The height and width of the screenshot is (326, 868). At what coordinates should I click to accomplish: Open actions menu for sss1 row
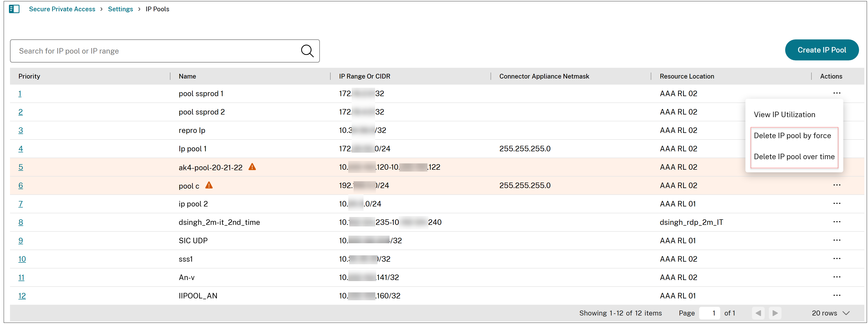click(x=837, y=258)
